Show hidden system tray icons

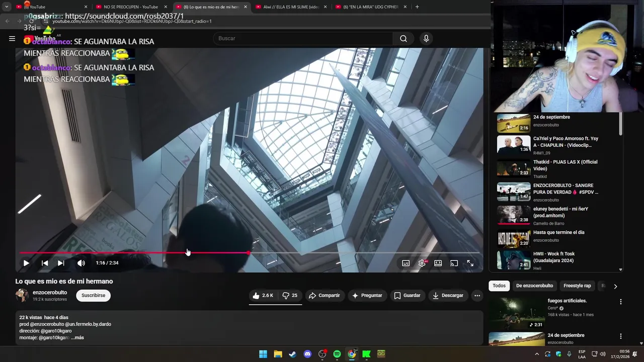click(537, 354)
